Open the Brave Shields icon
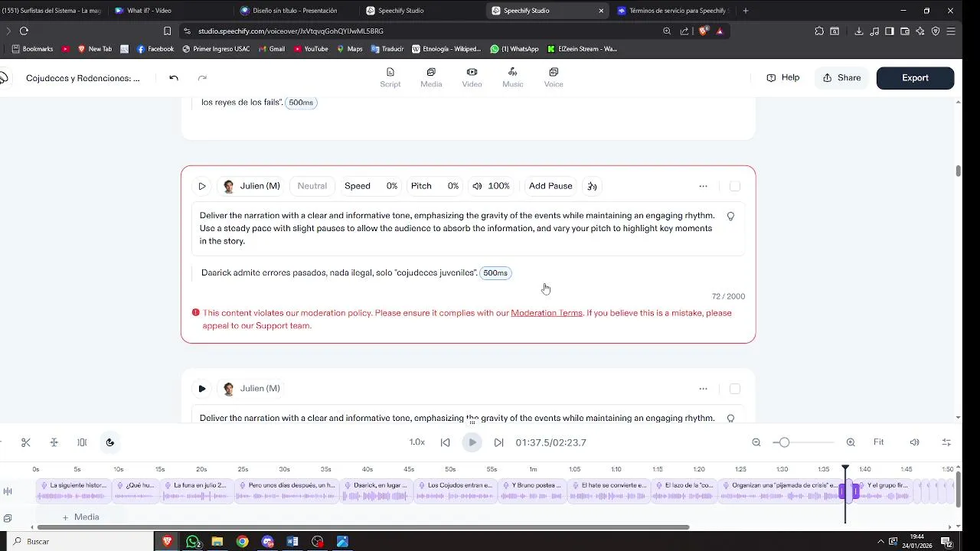Screen dimensions: 980x551 tap(703, 31)
